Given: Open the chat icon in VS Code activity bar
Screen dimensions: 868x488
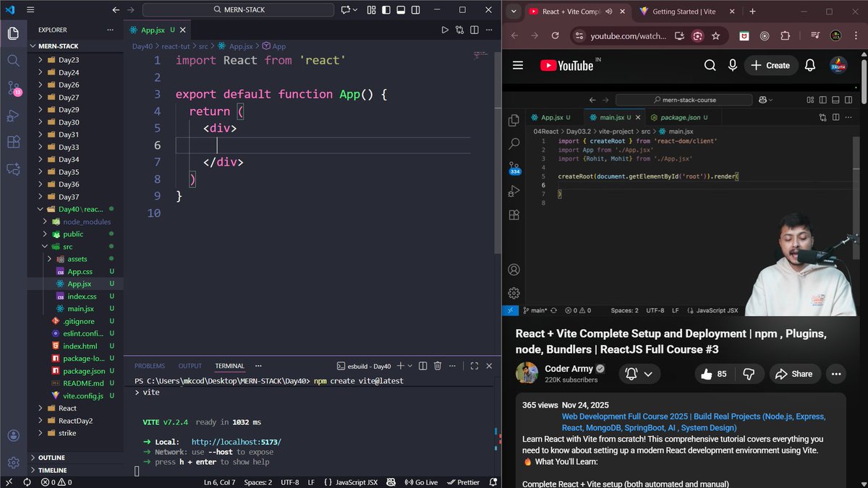Looking at the screenshot, I should pyautogui.click(x=13, y=168).
